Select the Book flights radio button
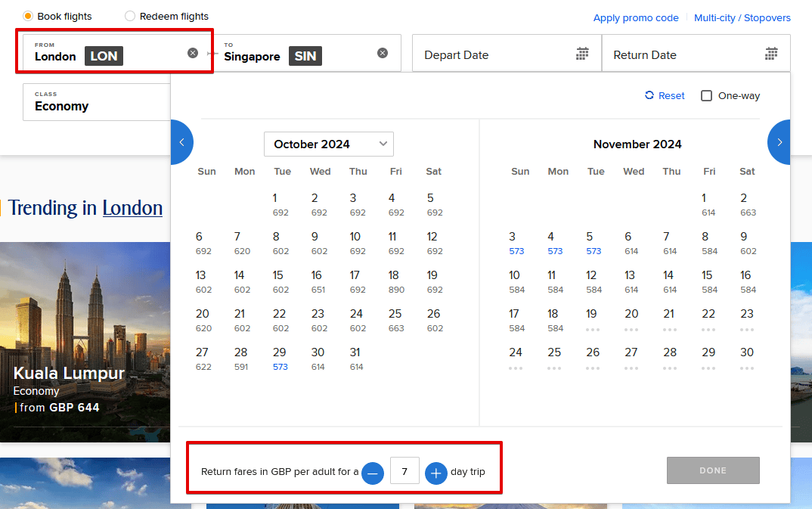This screenshot has height=509, width=812. click(x=28, y=16)
